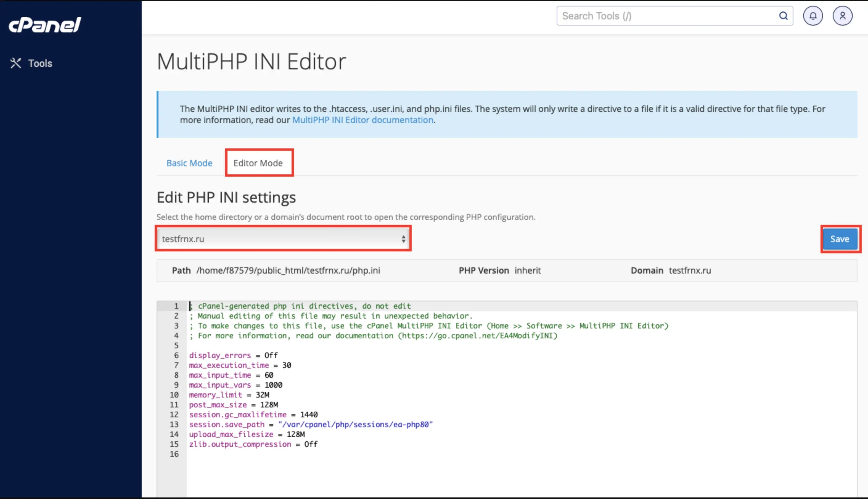The height and width of the screenshot is (499, 868).
Task: Switch to Editor Mode tab
Action: pyautogui.click(x=258, y=163)
